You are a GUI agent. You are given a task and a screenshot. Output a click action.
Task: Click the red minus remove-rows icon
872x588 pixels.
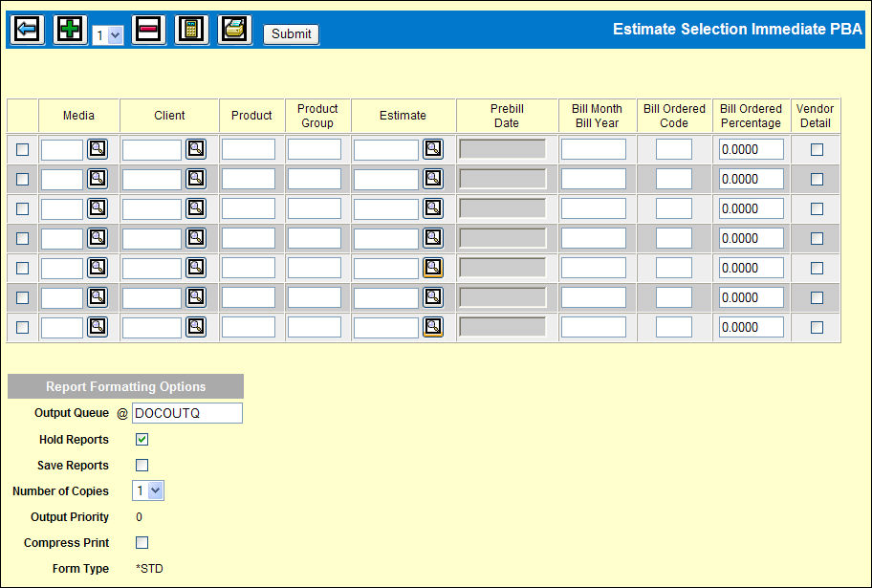tap(148, 30)
